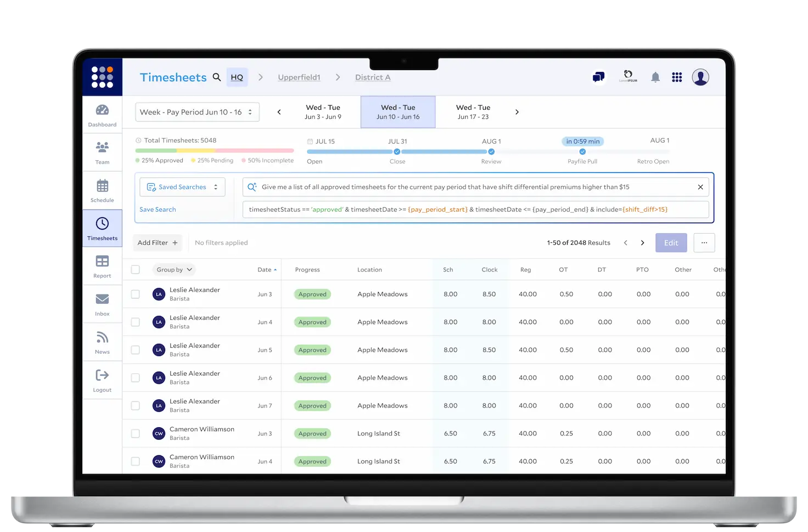Select Leslie Alexander's Jun 3 row checkbox
Viewport: 808px width, 532px height.
click(x=136, y=295)
